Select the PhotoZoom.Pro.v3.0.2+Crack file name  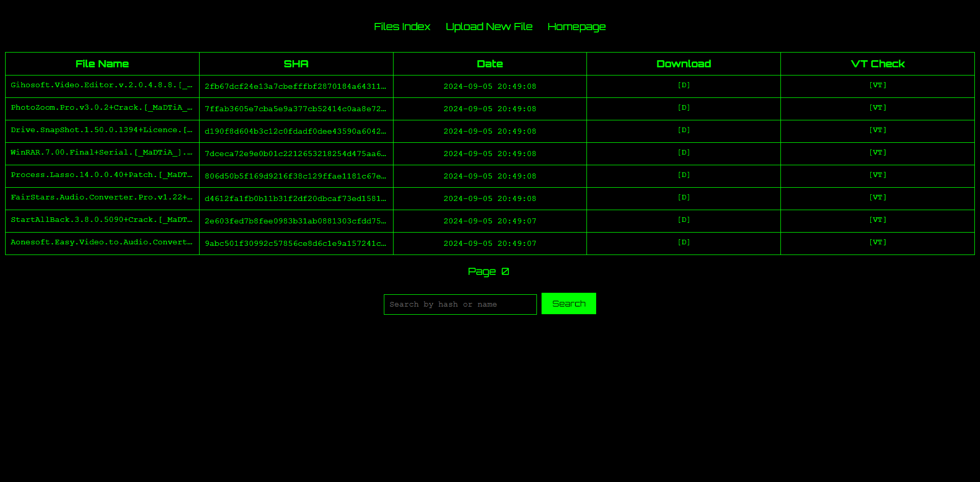click(102, 108)
